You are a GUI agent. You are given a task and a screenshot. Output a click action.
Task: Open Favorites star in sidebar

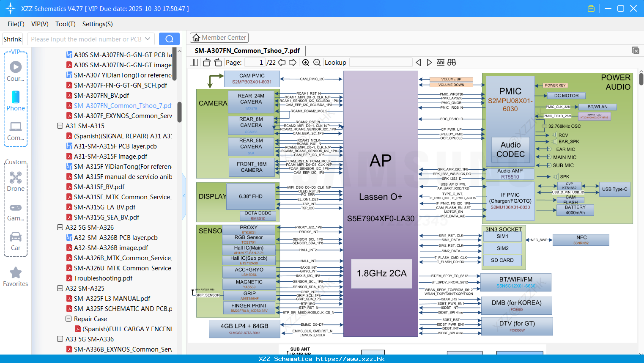(16, 277)
